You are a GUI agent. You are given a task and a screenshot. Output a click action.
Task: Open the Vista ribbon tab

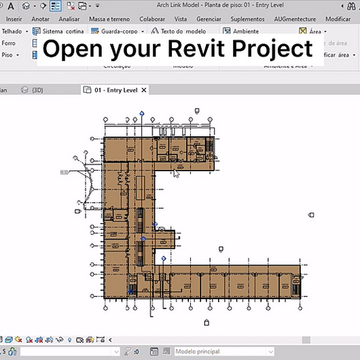point(181,19)
